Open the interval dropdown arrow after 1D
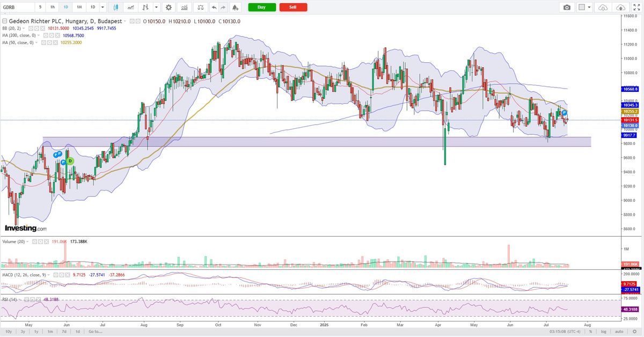Screen dimensions: 644x337 coord(103,8)
